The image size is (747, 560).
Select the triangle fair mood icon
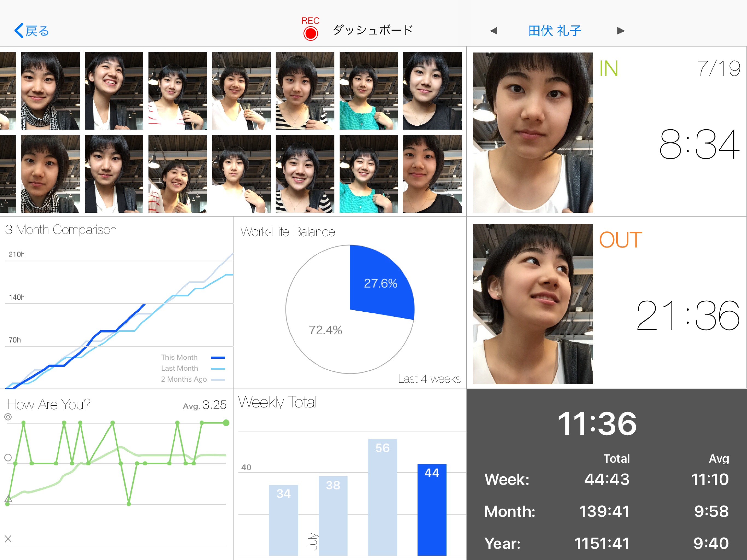8,498
